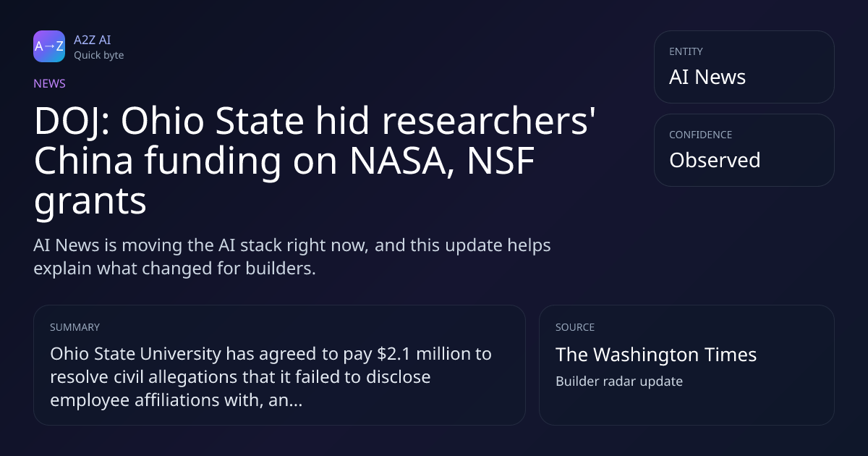Open the SOURCE card
The height and width of the screenshot is (456, 868).
coord(686,365)
